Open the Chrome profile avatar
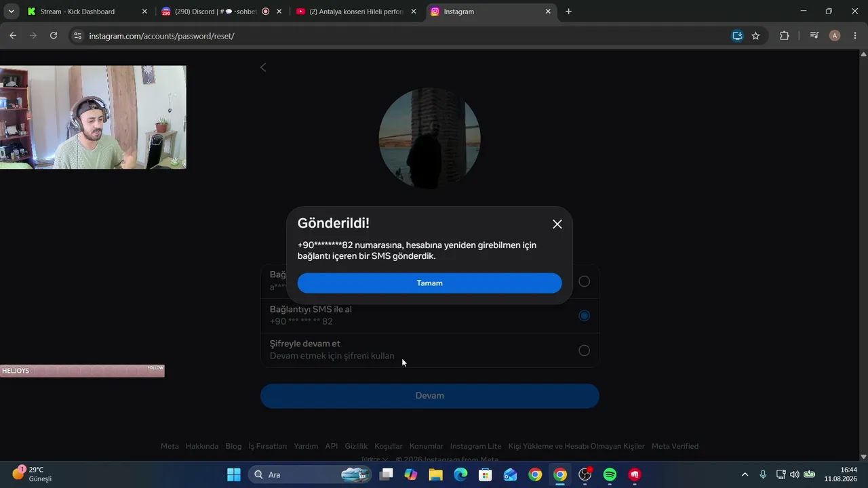 [835, 36]
